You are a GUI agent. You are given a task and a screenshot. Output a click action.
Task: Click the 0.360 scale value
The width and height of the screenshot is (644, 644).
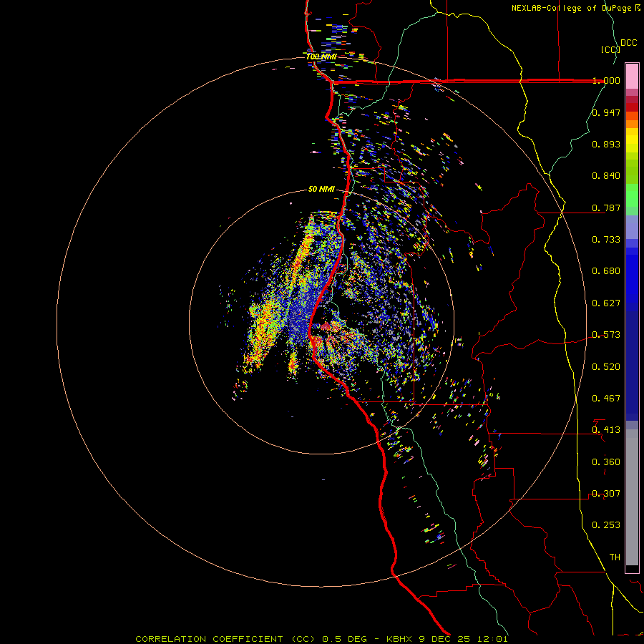[x=606, y=462]
